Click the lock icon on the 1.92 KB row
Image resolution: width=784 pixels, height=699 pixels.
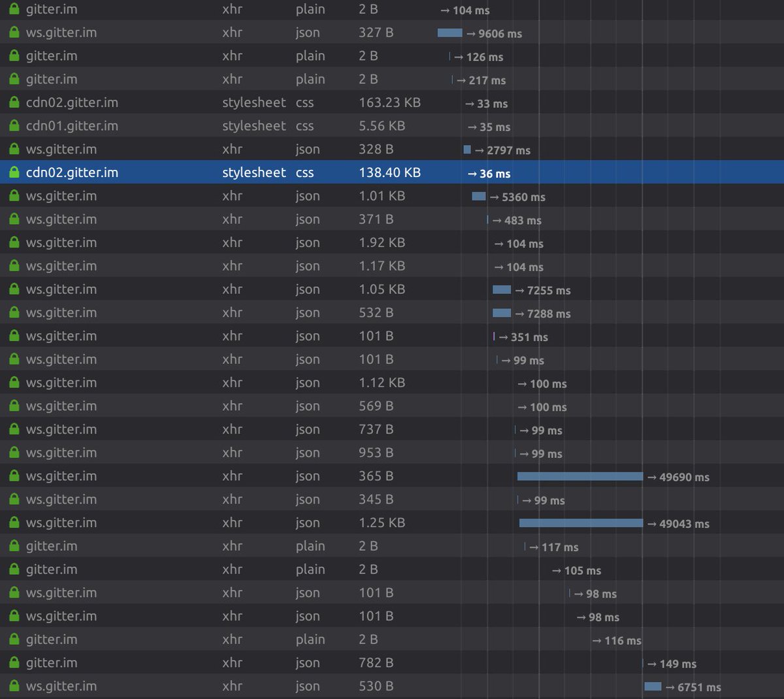[14, 242]
